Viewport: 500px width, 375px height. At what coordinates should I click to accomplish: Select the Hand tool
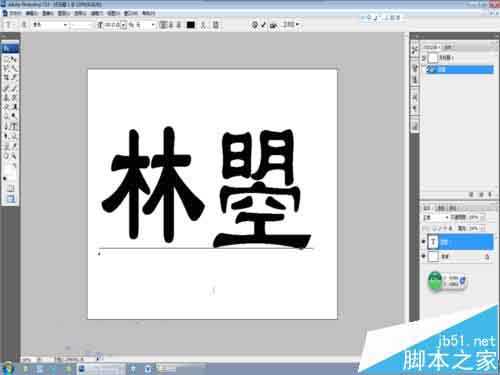(6, 156)
